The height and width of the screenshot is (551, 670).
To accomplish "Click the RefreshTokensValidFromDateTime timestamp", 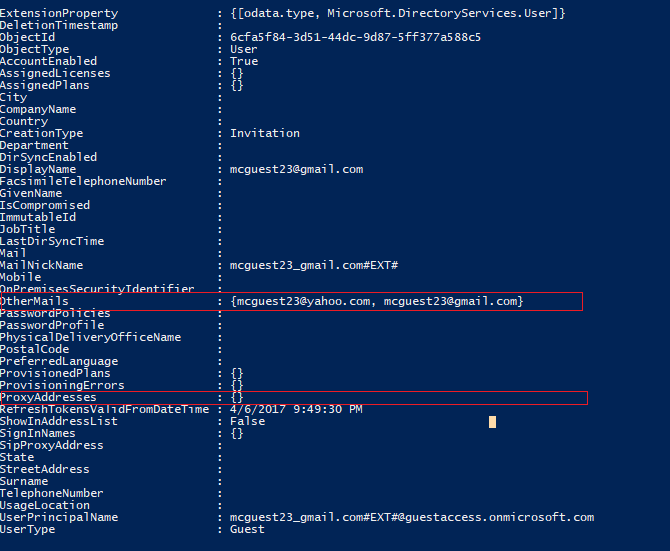I will [x=296, y=409].
